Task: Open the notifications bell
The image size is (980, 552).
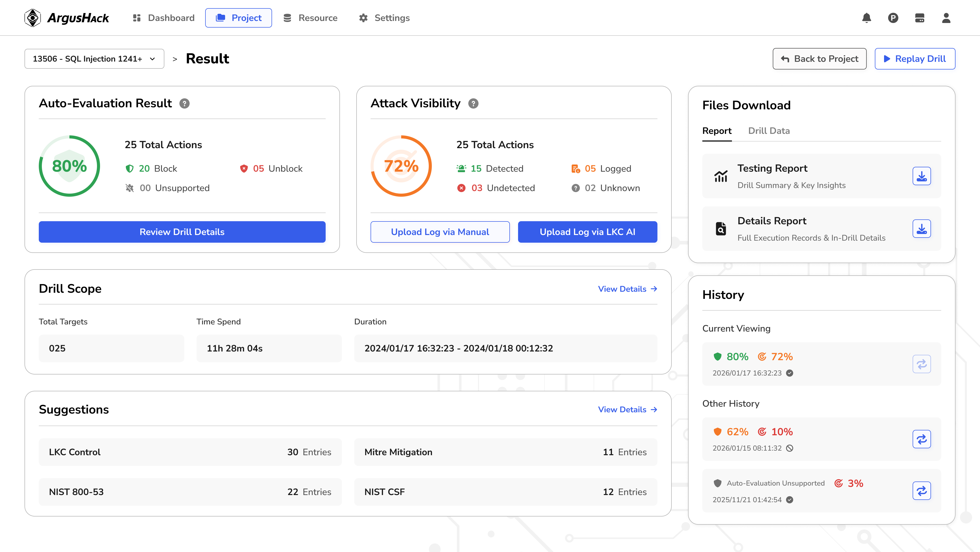Action: point(867,18)
